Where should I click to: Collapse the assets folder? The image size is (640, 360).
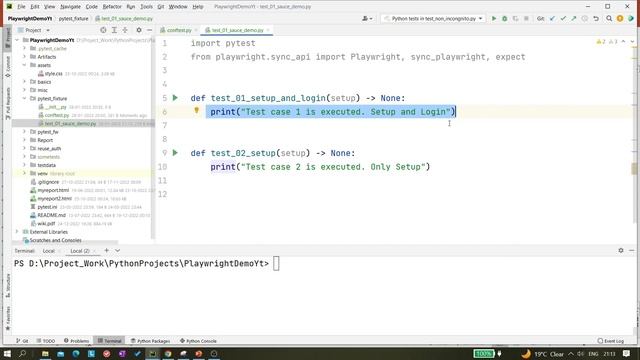click(x=24, y=65)
